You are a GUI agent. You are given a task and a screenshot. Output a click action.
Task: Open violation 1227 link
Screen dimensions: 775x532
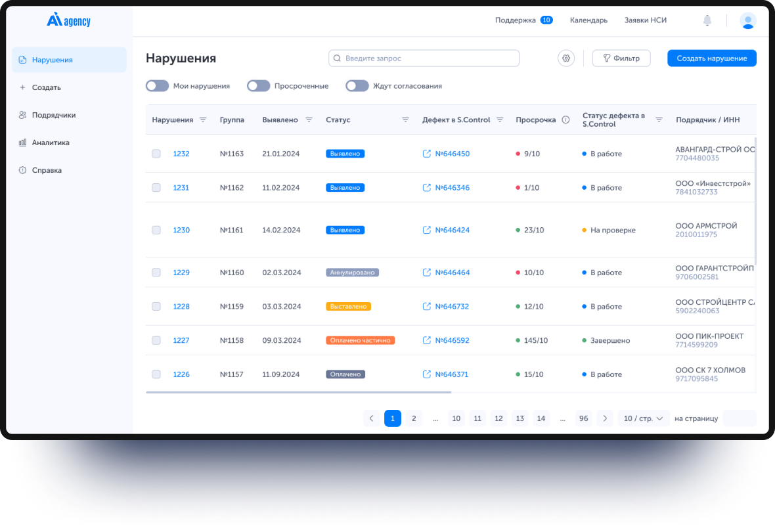[x=181, y=340]
